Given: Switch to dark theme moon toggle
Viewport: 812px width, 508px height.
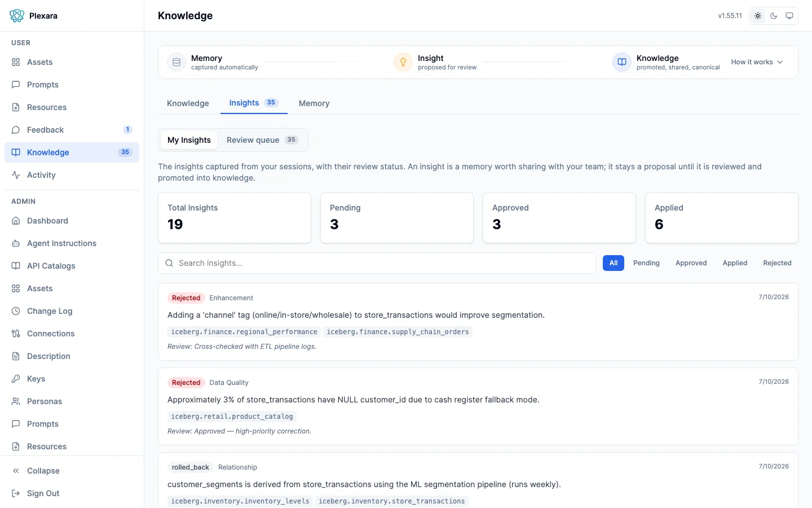Looking at the screenshot, I should 774,16.
